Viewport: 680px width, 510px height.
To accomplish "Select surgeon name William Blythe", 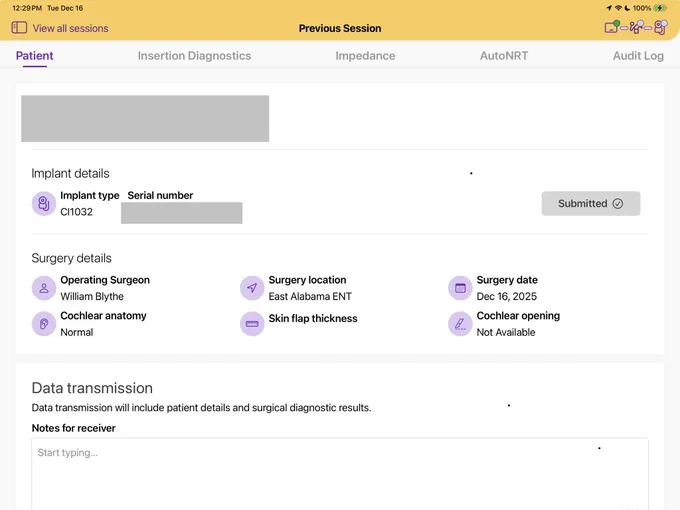I will coord(92,296).
